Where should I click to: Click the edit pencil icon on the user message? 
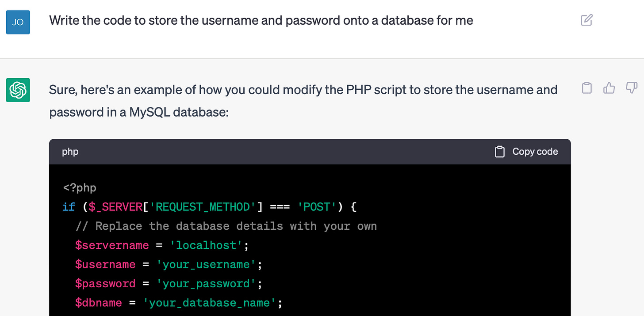(586, 20)
